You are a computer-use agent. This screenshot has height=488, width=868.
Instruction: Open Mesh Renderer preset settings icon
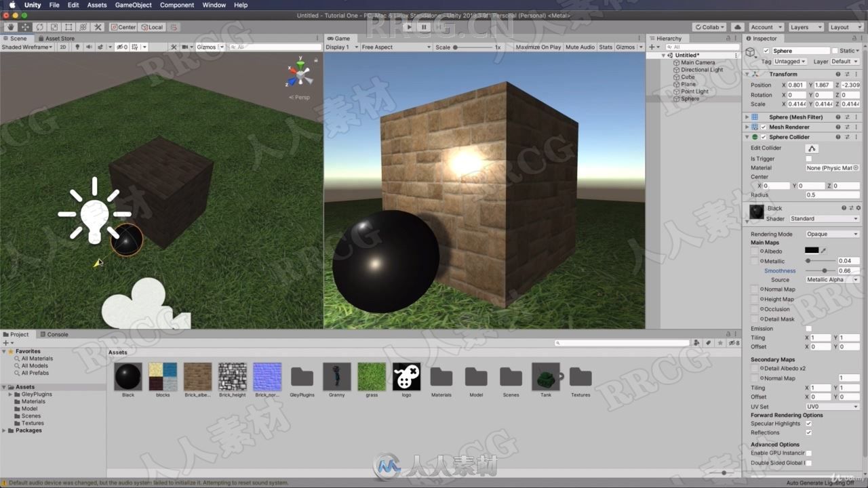(x=848, y=127)
